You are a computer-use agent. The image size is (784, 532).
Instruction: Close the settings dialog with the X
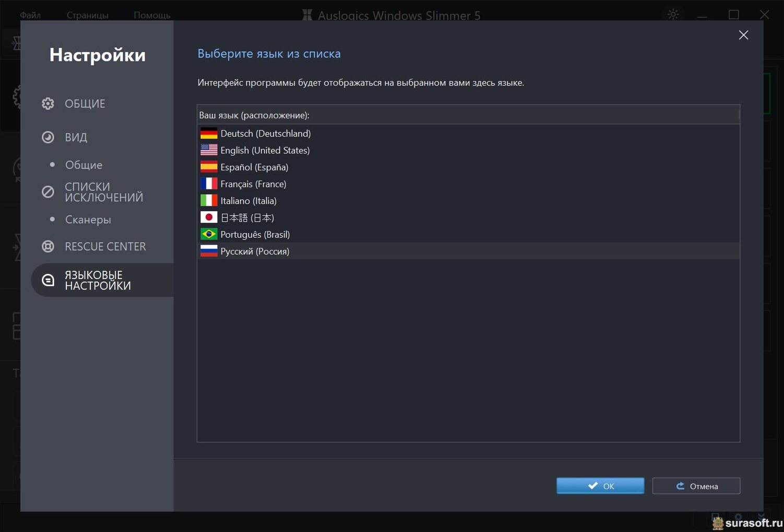tap(744, 35)
